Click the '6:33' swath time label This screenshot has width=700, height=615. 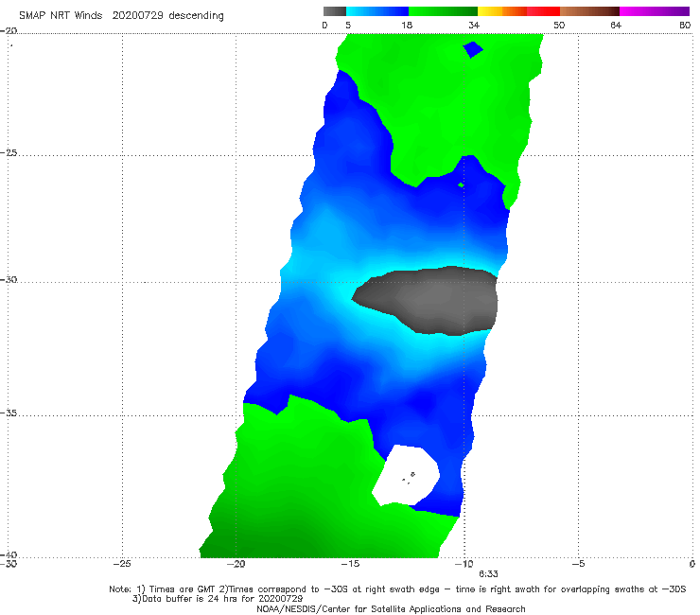pos(488,574)
